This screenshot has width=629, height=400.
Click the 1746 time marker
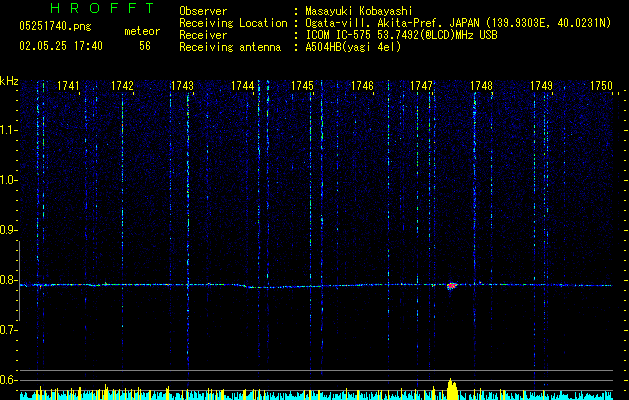[x=362, y=86]
